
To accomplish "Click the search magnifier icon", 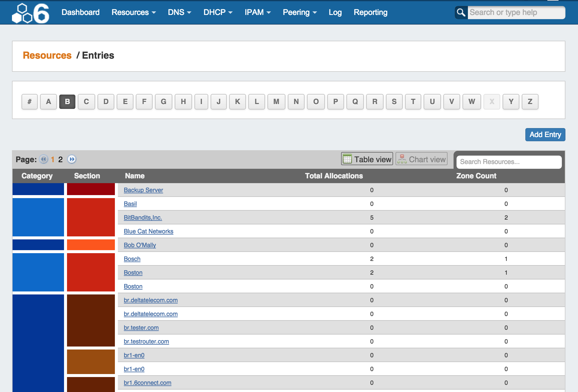I will click(461, 13).
